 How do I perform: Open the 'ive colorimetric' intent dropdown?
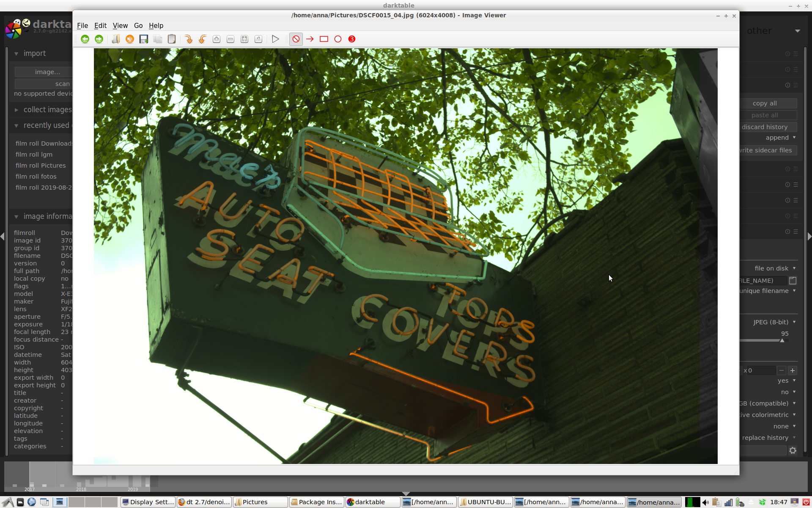pyautogui.click(x=768, y=415)
